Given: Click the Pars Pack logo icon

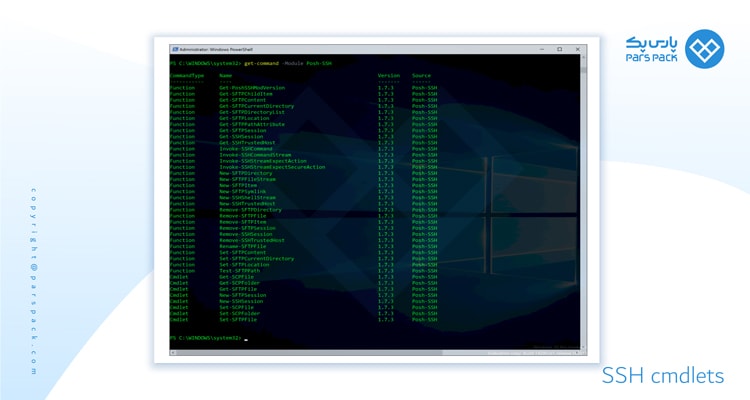Looking at the screenshot, I should [705, 49].
